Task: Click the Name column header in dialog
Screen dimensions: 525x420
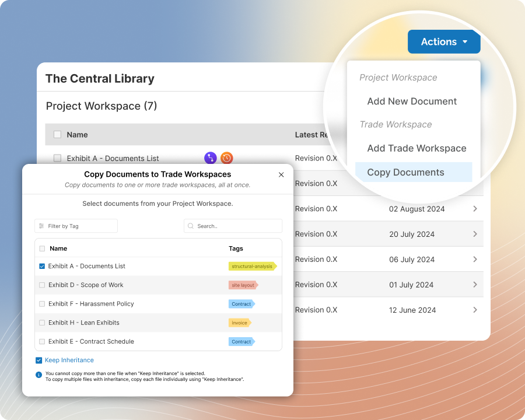Action: [58, 249]
